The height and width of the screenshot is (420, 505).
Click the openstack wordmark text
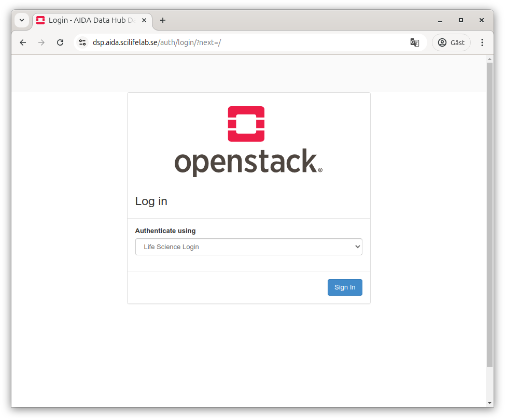pyautogui.click(x=248, y=162)
